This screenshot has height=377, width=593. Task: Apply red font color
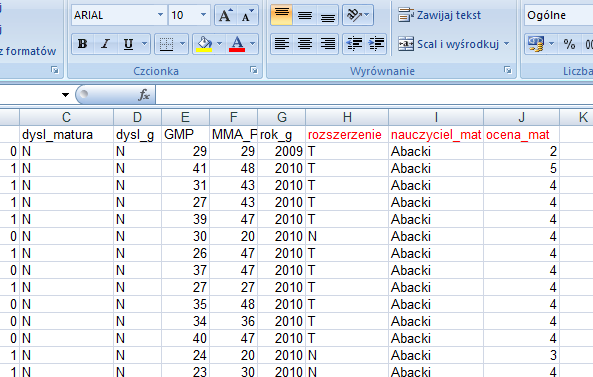[237, 44]
